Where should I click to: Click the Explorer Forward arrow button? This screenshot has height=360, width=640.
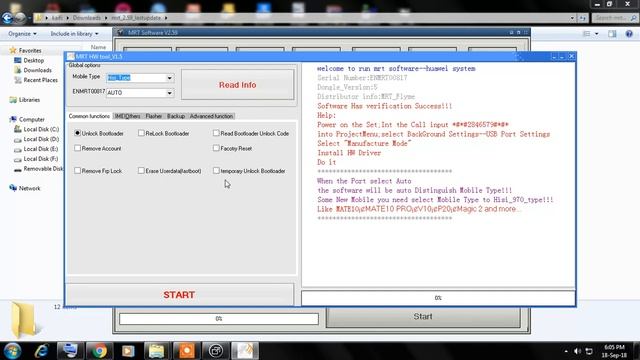[x=20, y=18]
